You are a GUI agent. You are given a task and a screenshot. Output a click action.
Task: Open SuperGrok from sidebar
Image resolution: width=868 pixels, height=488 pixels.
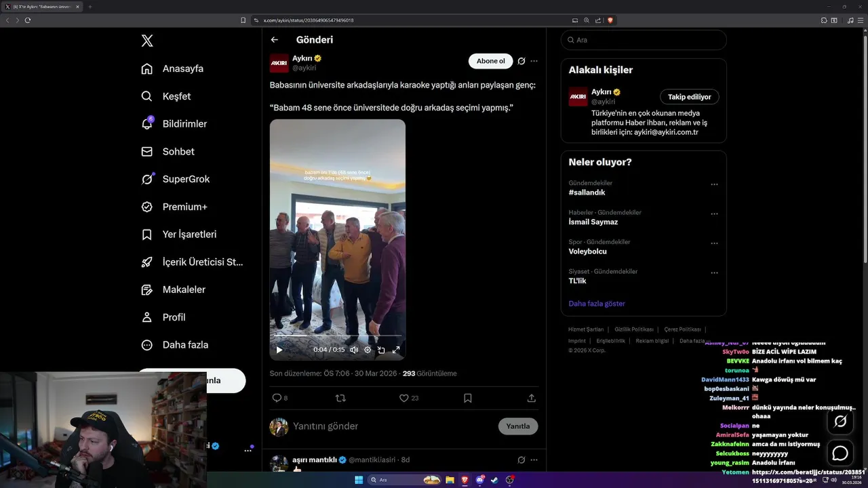176,179
